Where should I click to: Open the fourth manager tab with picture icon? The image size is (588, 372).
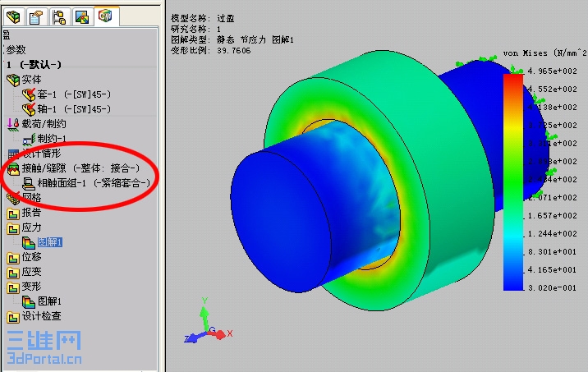click(82, 17)
